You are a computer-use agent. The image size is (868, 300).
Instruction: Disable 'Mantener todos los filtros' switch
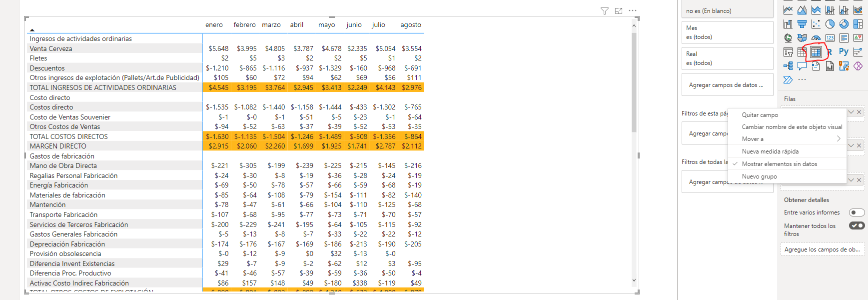pyautogui.click(x=857, y=225)
